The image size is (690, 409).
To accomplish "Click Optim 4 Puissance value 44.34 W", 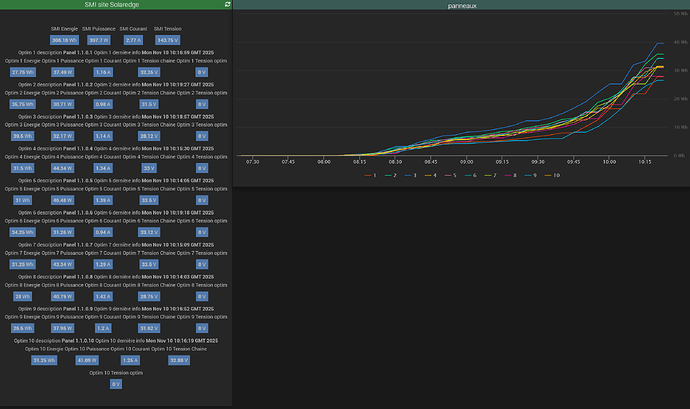I will [62, 168].
